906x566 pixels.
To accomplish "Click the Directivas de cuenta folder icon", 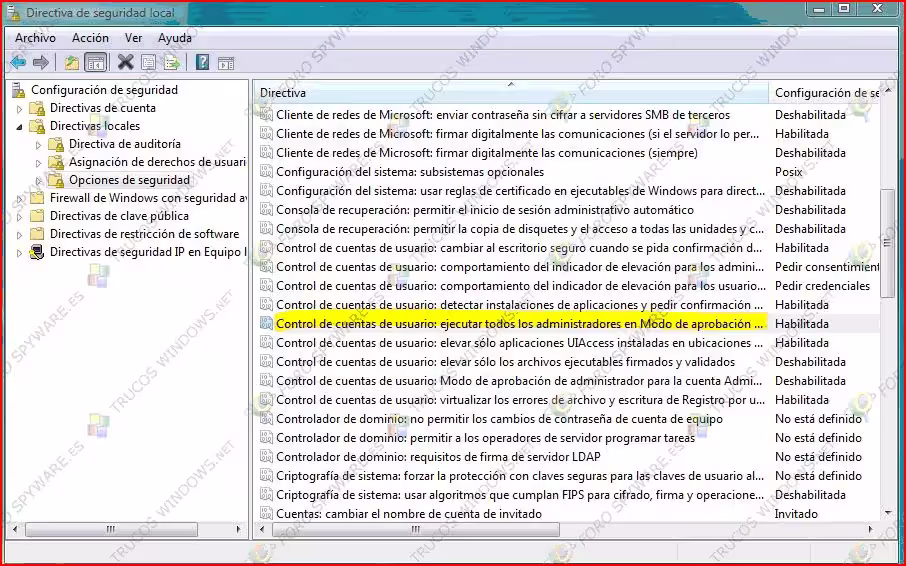I will pyautogui.click(x=37, y=108).
